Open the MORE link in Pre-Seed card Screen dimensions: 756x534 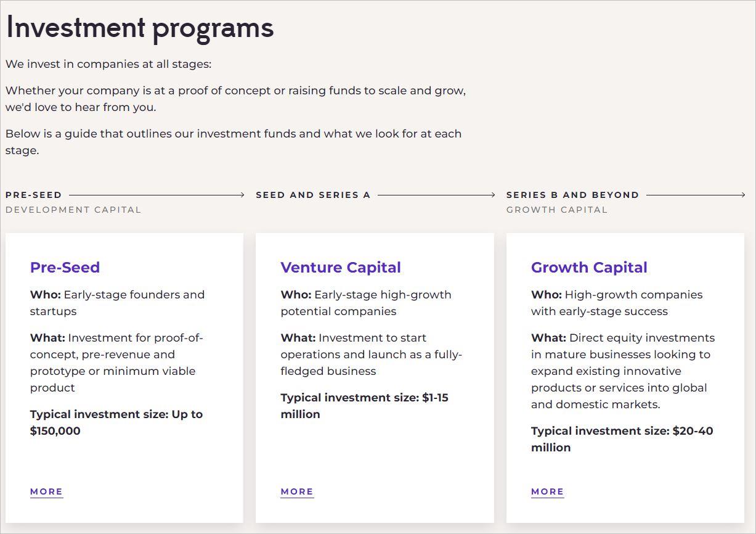[46, 491]
